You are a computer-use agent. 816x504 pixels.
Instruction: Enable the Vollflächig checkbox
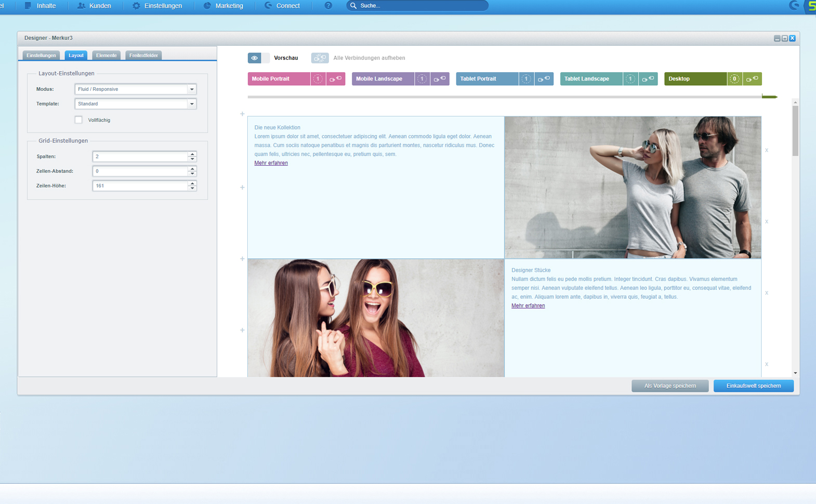tap(78, 120)
